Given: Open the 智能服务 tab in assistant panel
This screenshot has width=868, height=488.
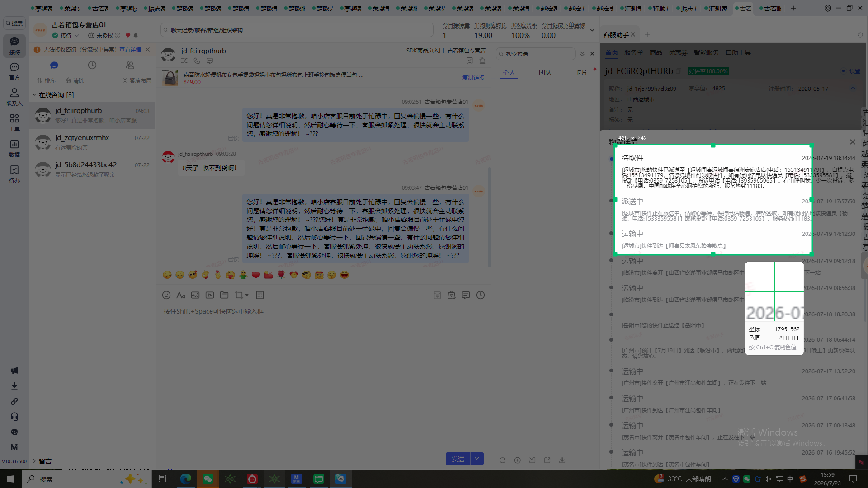Looking at the screenshot, I should pyautogui.click(x=706, y=52).
